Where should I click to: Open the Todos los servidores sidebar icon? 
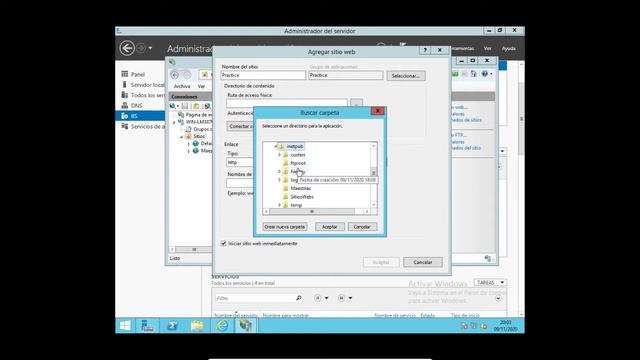tap(124, 95)
